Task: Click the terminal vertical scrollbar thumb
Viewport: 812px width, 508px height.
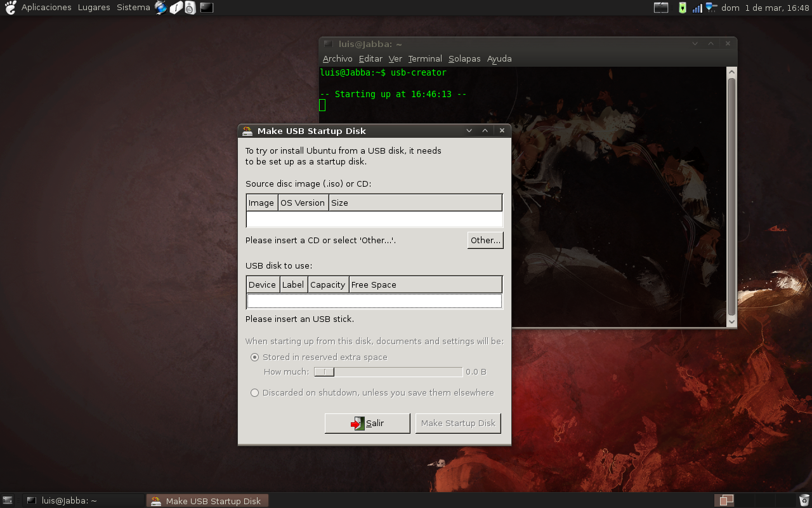Action: 732,197
